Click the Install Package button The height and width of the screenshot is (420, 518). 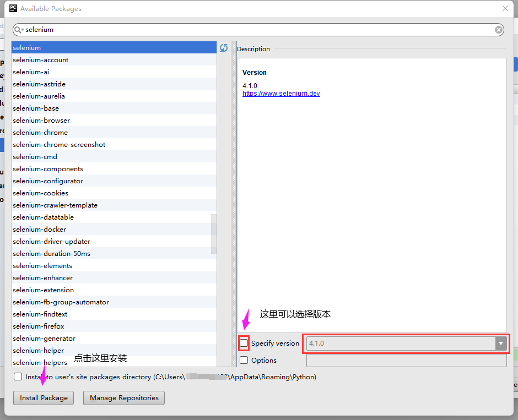pos(44,398)
